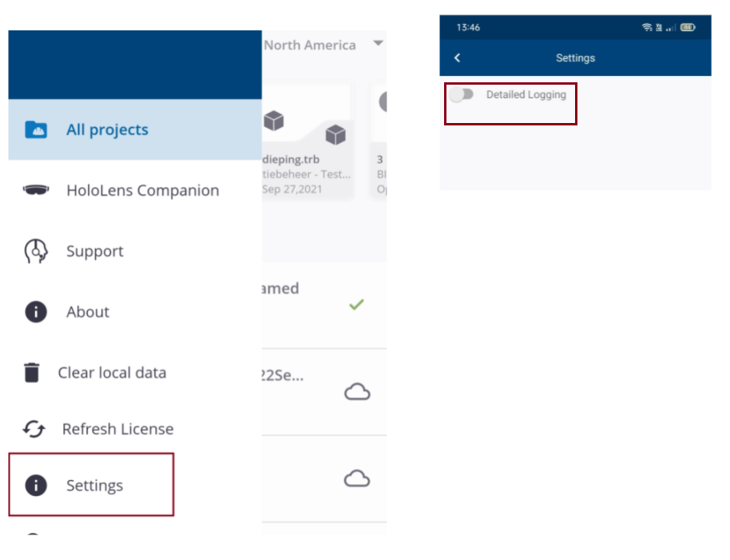Open Settings from the navigation drawer
Screen dimensions: 730x560
(94, 485)
